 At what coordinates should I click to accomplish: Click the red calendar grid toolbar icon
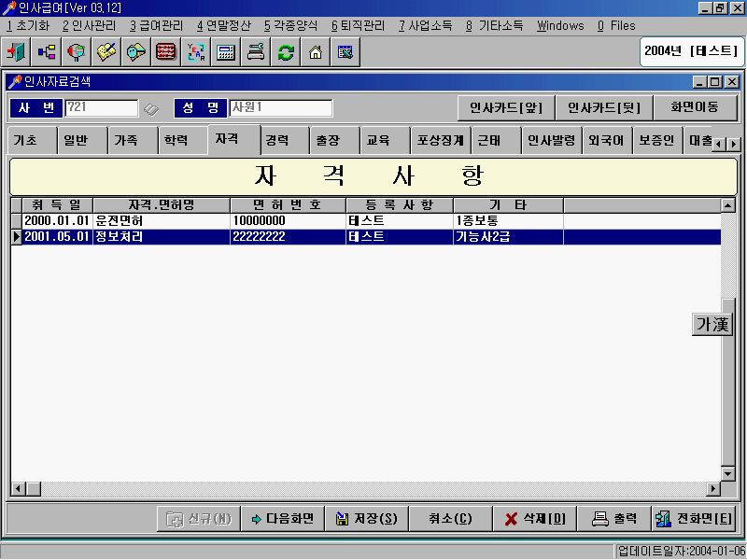[165, 52]
